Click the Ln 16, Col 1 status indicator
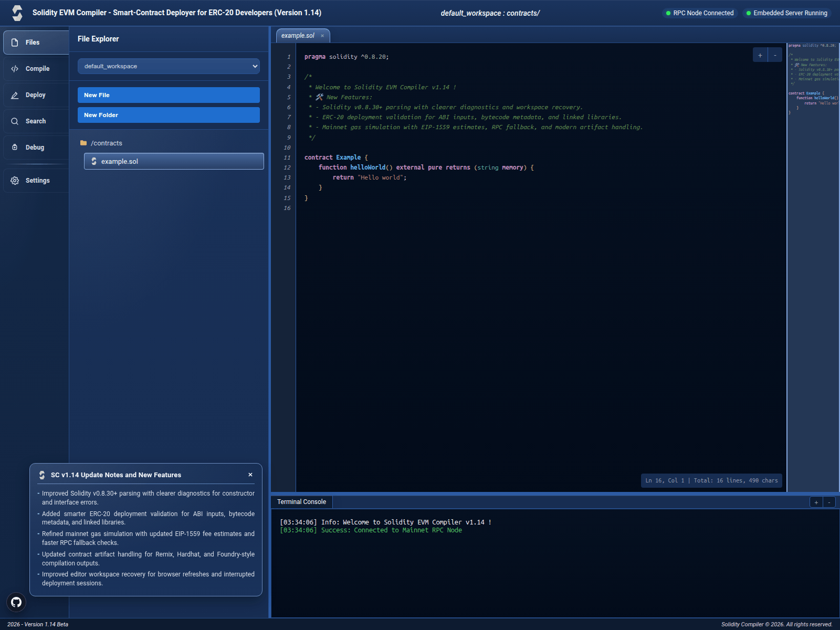The image size is (840, 630). click(x=711, y=480)
